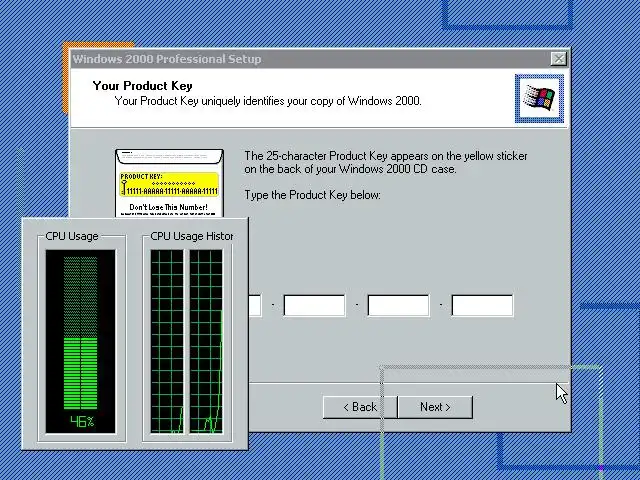640x480 pixels.
Task: Click the yellow product key sticker image
Action: tap(169, 183)
